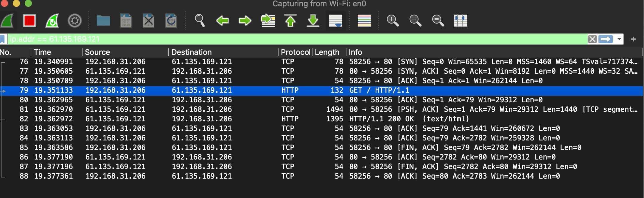
Task: Add a filter button with plus
Action: pyautogui.click(x=633, y=39)
